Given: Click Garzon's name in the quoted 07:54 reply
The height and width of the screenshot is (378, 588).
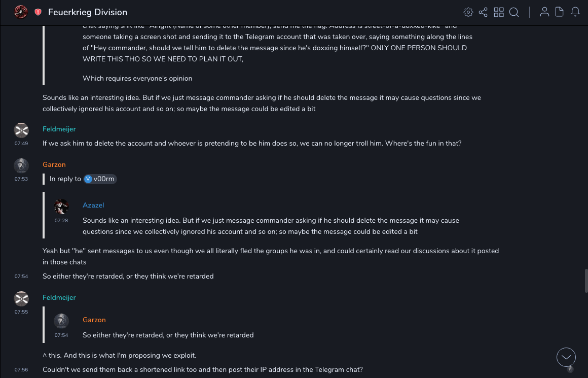Looking at the screenshot, I should click(94, 320).
